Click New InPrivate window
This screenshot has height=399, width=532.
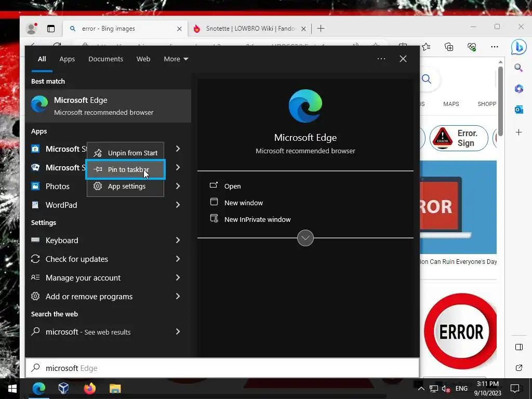click(250, 219)
